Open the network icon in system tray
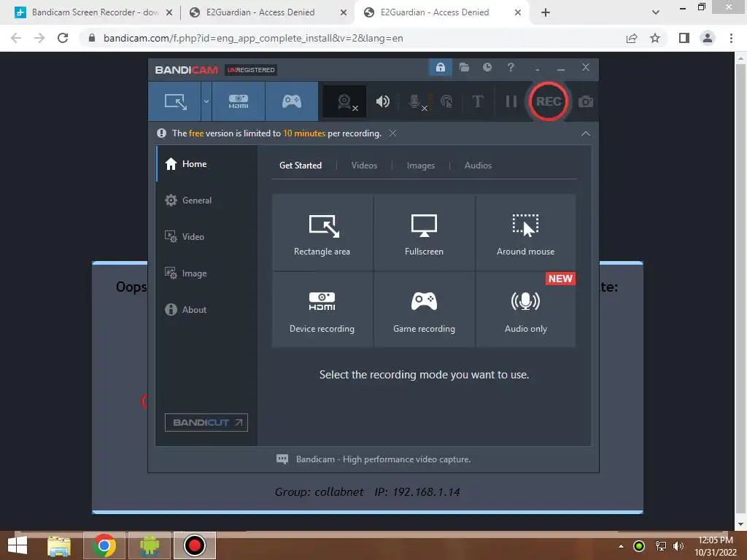The width and height of the screenshot is (747, 560). click(x=660, y=546)
